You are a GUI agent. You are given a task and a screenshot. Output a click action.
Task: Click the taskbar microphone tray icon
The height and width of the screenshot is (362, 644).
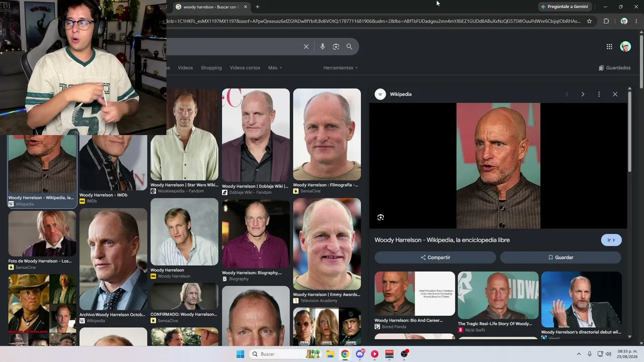[589, 354]
